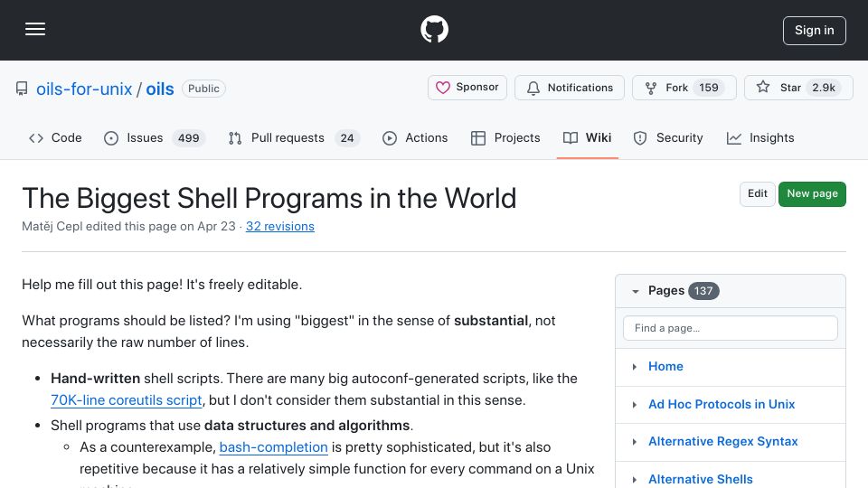The height and width of the screenshot is (488, 868).
Task: Click the Notifications bell button
Action: pos(570,88)
